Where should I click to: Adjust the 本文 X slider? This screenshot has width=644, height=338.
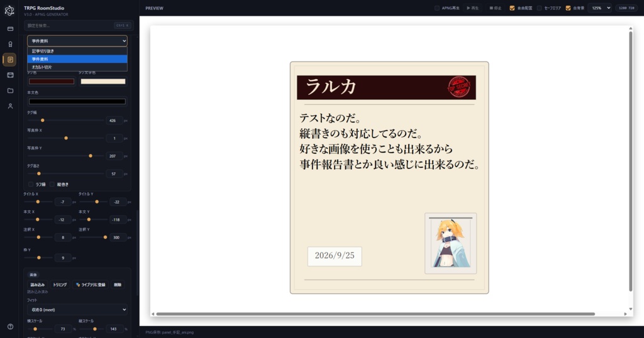click(x=37, y=219)
